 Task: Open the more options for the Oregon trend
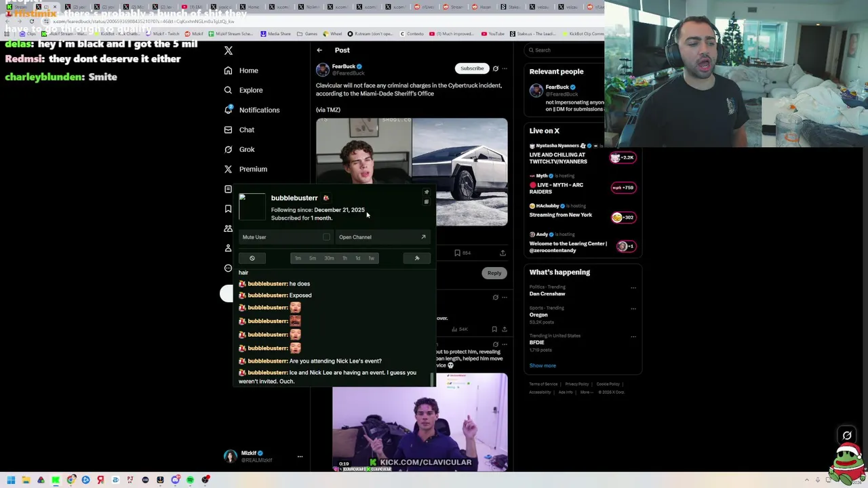633,308
